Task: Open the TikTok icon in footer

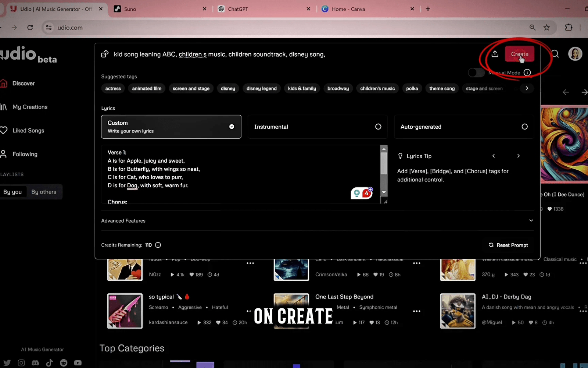Action: point(49,362)
